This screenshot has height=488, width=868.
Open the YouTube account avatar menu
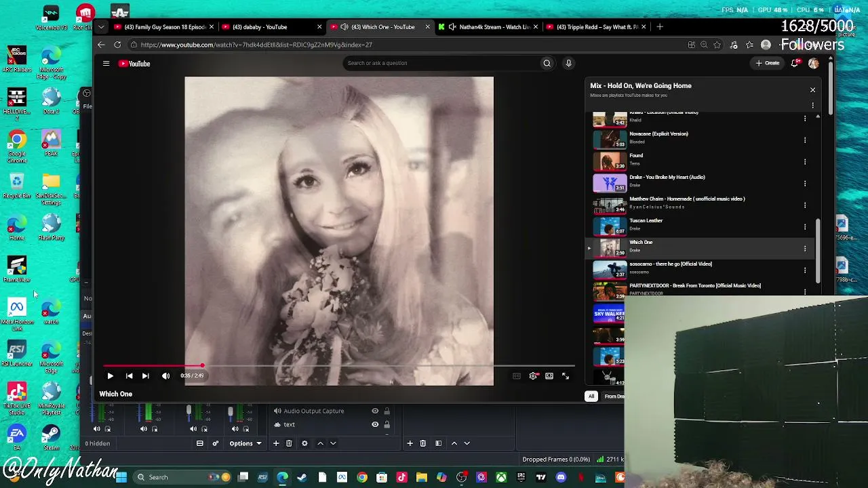[x=814, y=63]
